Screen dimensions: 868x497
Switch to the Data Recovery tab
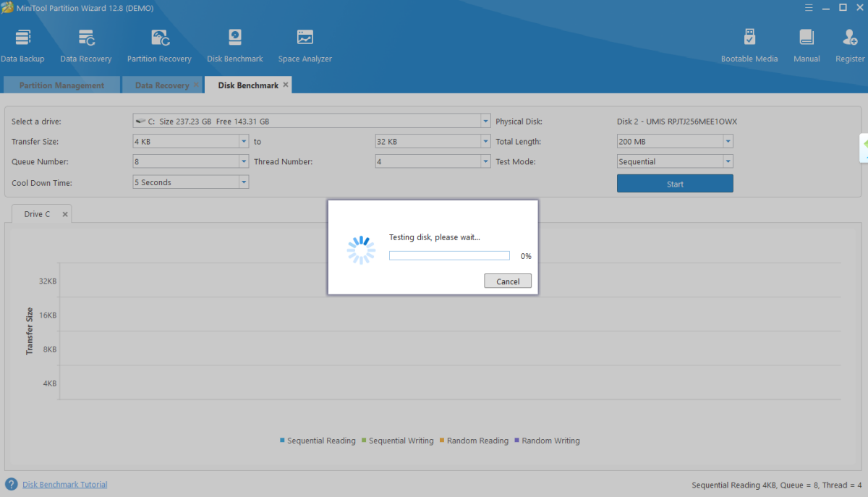pyautogui.click(x=161, y=85)
